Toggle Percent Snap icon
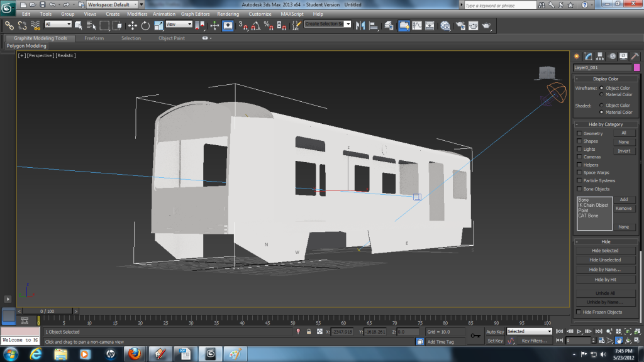The image size is (644, 362). click(x=269, y=26)
